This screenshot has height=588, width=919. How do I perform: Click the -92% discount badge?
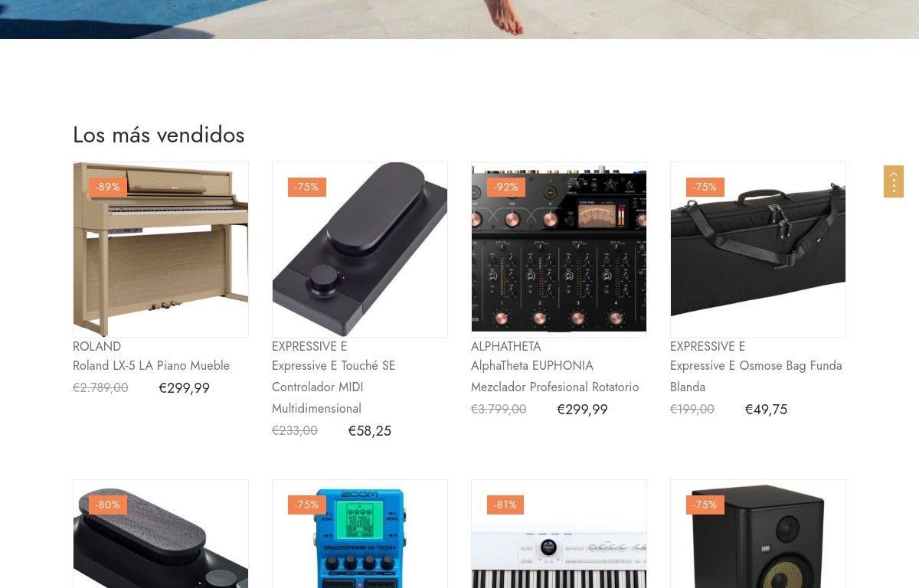click(506, 187)
